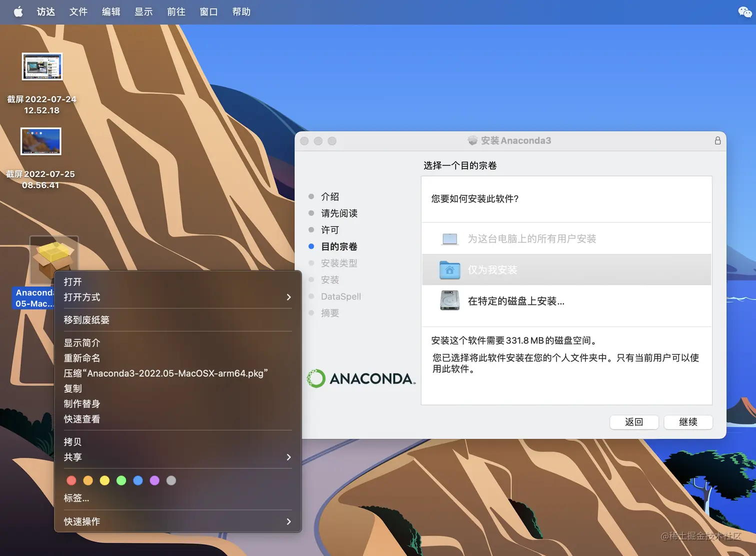Click the 摘要 step in installer sidebar
The image size is (756, 556).
330,313
